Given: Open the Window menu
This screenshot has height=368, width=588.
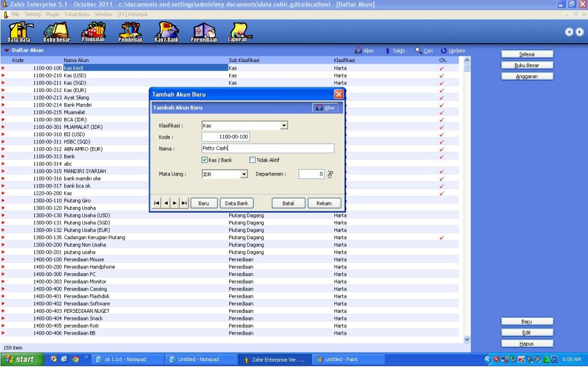Looking at the screenshot, I should click(x=103, y=14).
